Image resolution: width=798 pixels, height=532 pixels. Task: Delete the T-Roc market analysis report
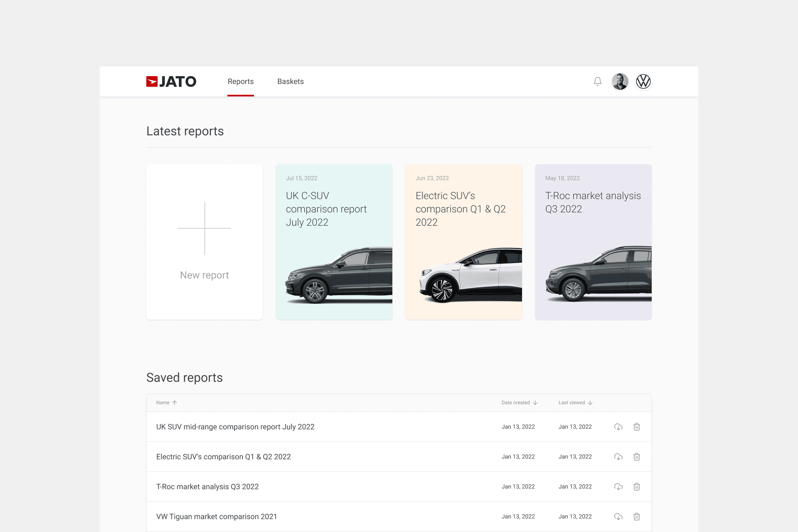pos(637,486)
